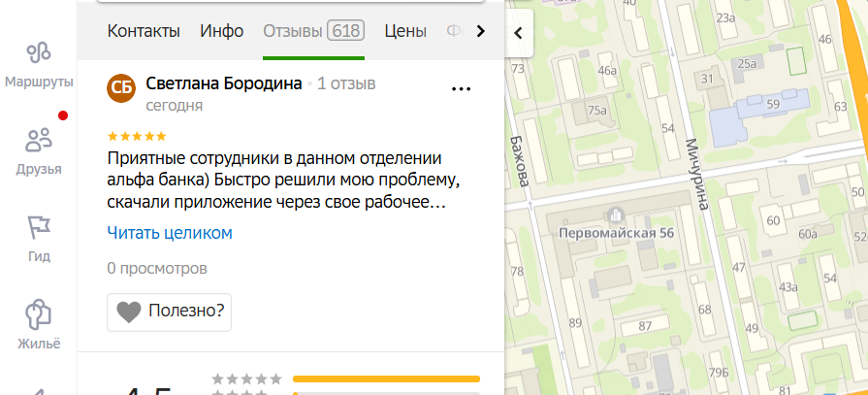868x395 pixels.
Task: Click building 89 on the map
Action: click(x=575, y=322)
